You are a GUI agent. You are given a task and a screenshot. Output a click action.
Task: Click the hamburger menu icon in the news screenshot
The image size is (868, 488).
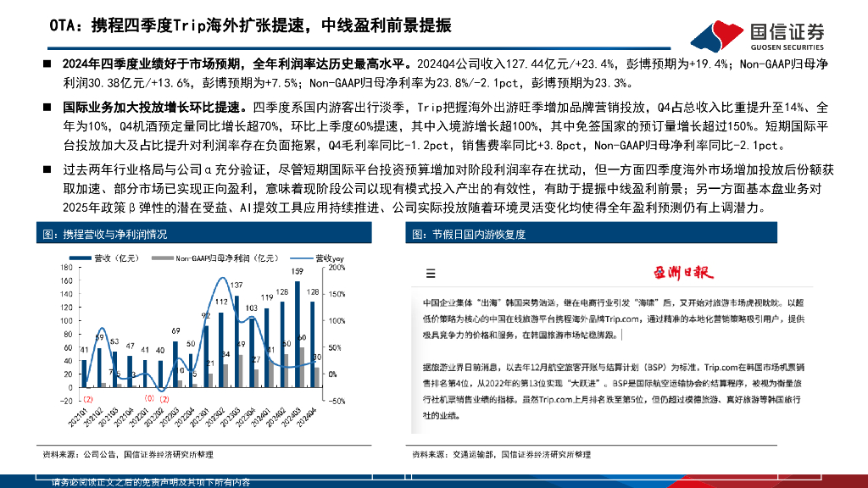click(431, 274)
